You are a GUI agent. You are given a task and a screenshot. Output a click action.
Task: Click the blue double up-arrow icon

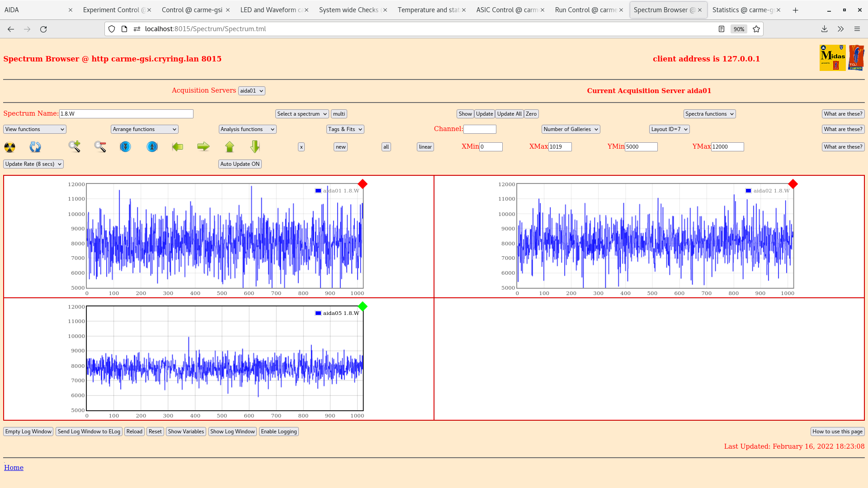pos(152,146)
